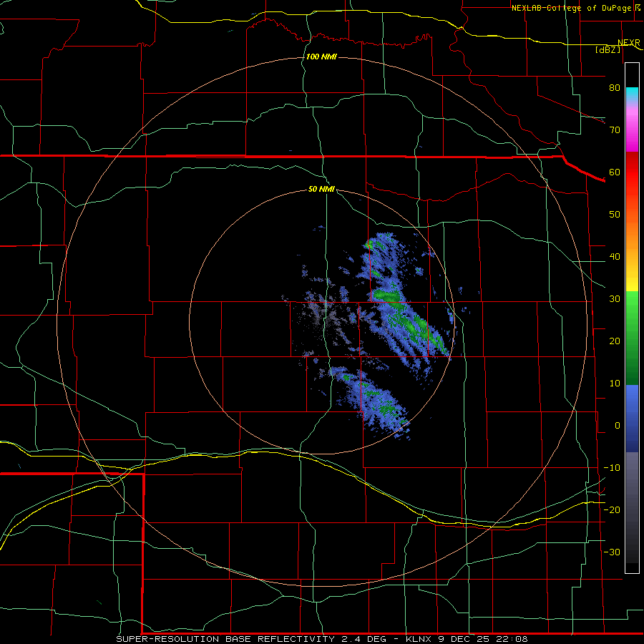The height and width of the screenshot is (644, 644).
Task: Click the green segment of the color bar
Action: [632, 338]
